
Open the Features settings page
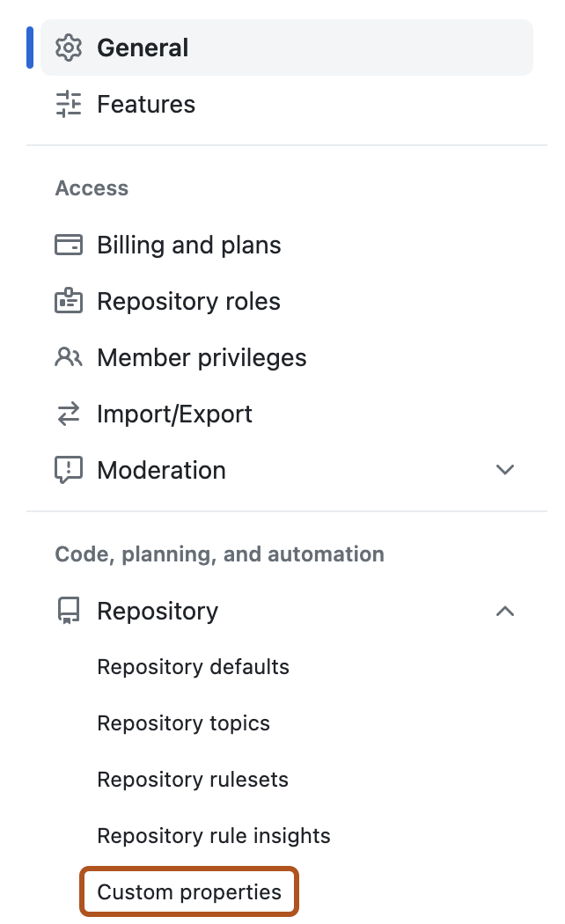click(146, 104)
